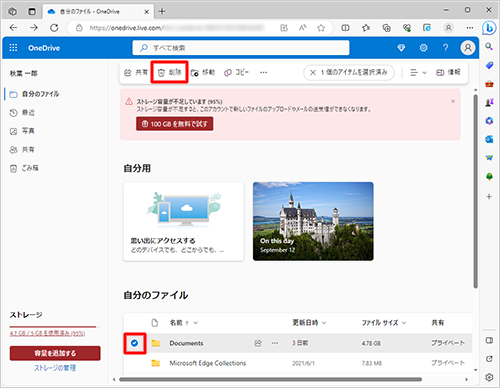
Task: Click the horizontal scrollbar at bottom
Action: (x=270, y=379)
